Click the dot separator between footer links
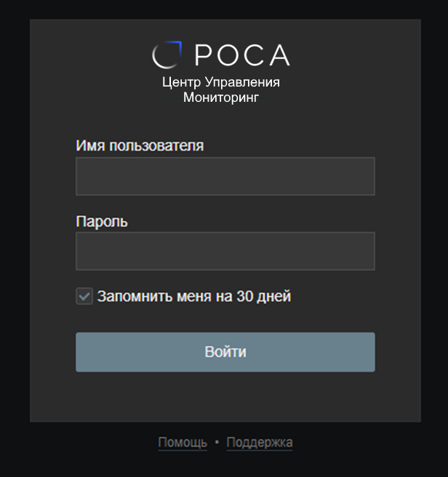Screen dimensions: 448x477 click(x=217, y=443)
